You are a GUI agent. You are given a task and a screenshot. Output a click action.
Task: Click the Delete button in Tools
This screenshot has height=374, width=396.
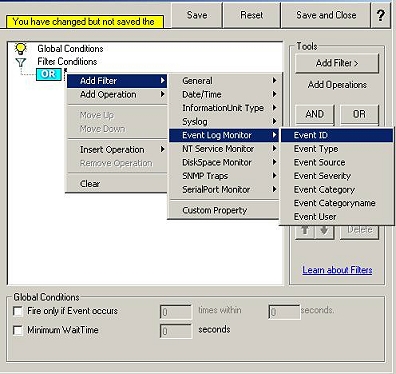tap(359, 231)
